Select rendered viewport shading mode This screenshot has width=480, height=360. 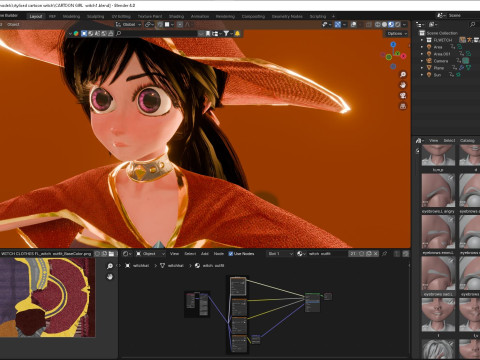pos(398,24)
